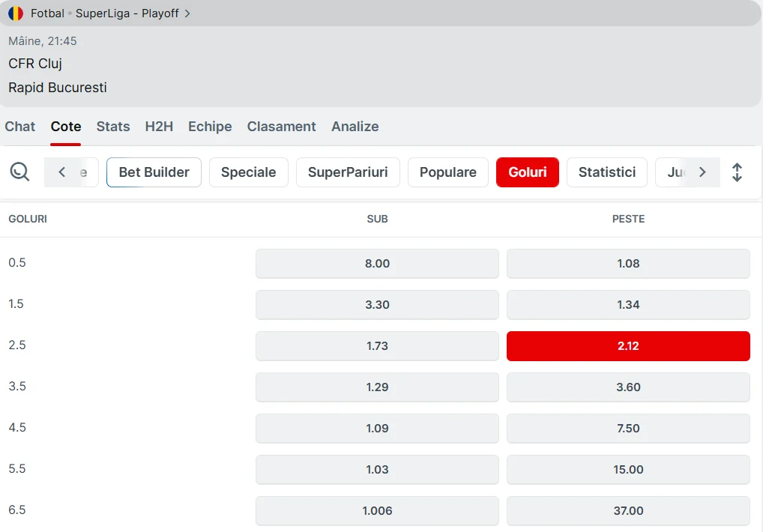Click the search magnifier icon
763x532 pixels.
[x=19, y=172]
